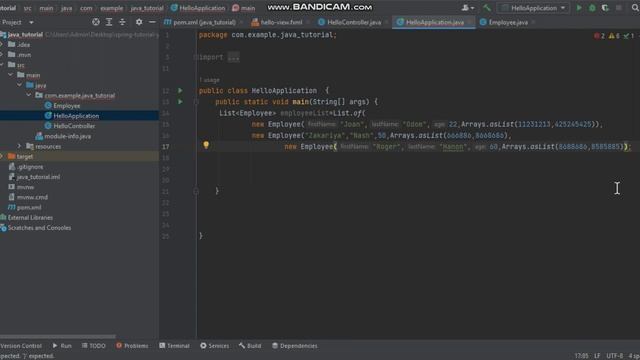Image resolution: width=640 pixels, height=360 pixels.
Task: Collapse the java source folder
Action: coord(20,85)
